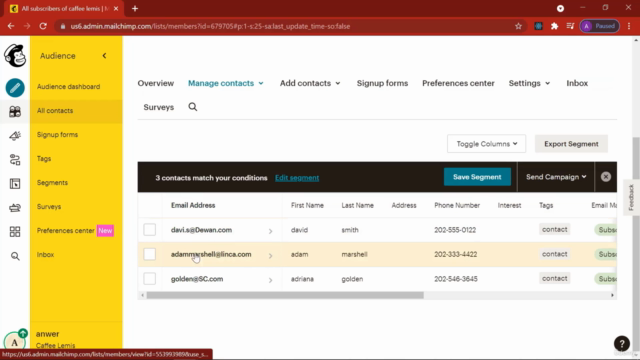
Task: Click the table horizontal scrollbar thumb
Action: point(285,295)
